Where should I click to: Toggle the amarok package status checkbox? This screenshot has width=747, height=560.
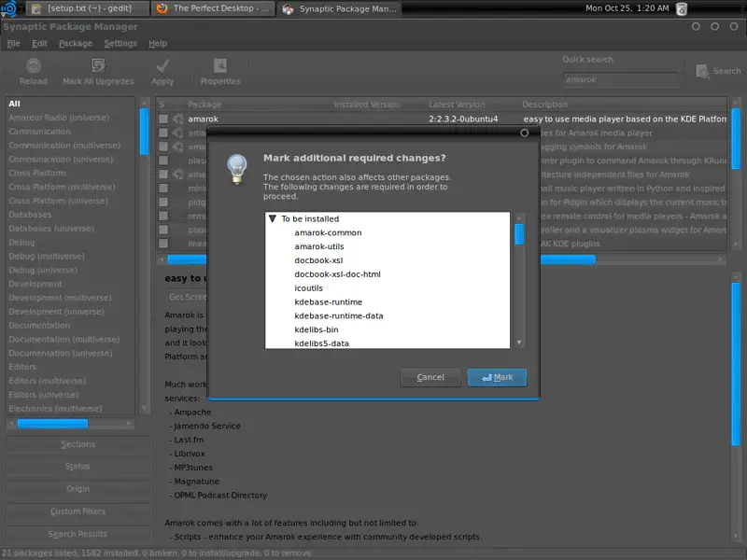(163, 119)
